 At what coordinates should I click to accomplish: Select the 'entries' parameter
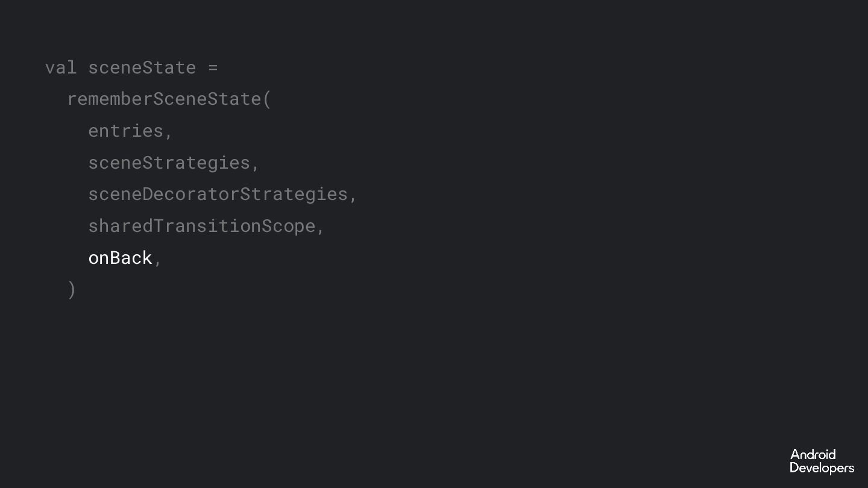126,131
